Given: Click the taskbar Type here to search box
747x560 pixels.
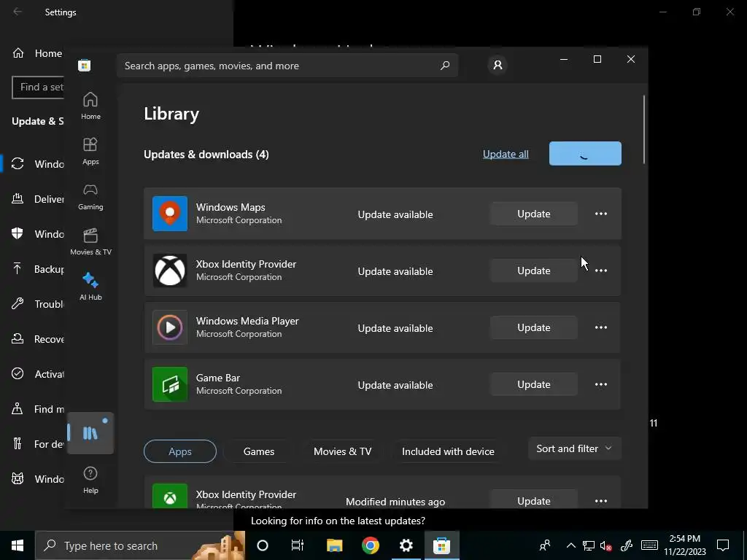Looking at the screenshot, I should click(140, 545).
